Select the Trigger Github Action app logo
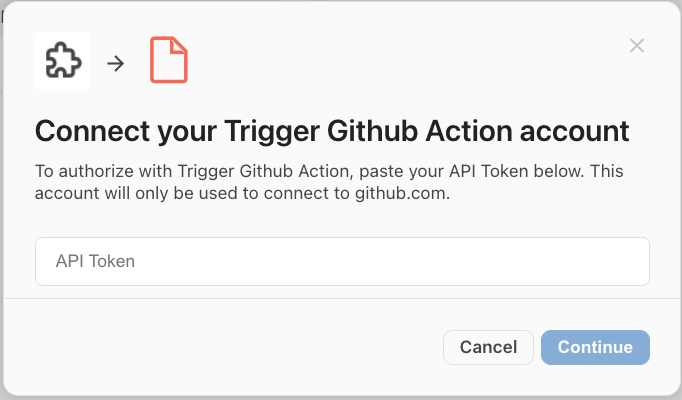The width and height of the screenshot is (682, 400). 63,61
